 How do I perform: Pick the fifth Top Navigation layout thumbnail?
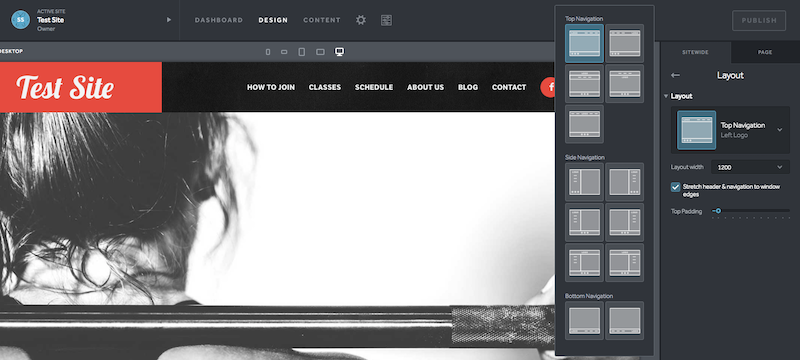(584, 124)
